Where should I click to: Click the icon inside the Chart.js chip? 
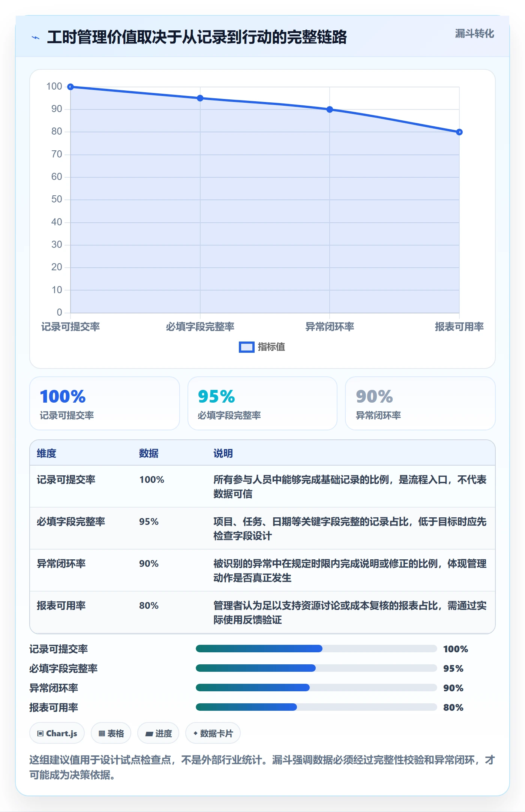click(x=40, y=733)
